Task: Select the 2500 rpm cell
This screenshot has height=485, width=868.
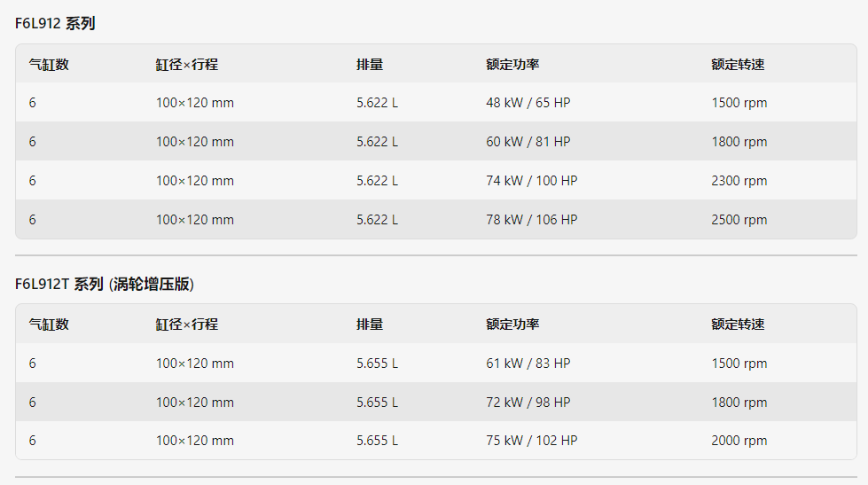Action: click(739, 220)
